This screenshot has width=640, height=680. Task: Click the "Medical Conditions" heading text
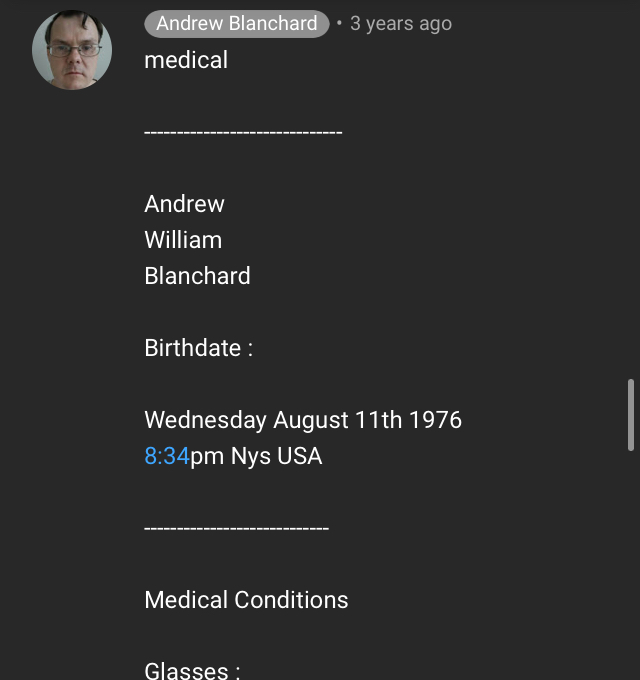click(x=246, y=600)
